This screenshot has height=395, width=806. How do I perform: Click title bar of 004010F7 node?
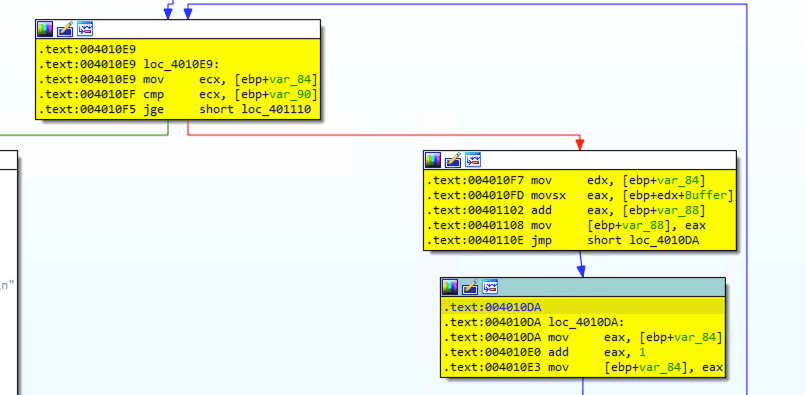[580, 160]
